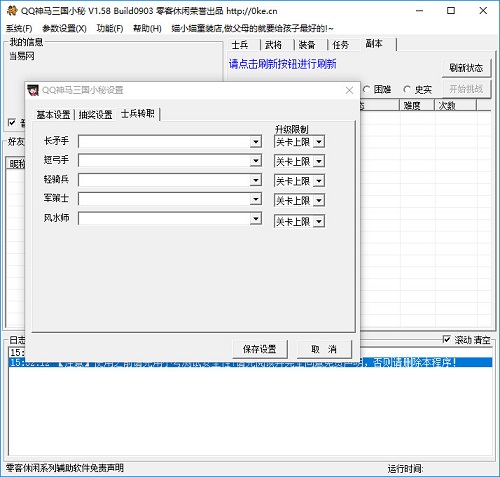Open 军策士 升级限制 关卡上限 dropdown
The width and height of the screenshot is (500, 477).
(319, 201)
